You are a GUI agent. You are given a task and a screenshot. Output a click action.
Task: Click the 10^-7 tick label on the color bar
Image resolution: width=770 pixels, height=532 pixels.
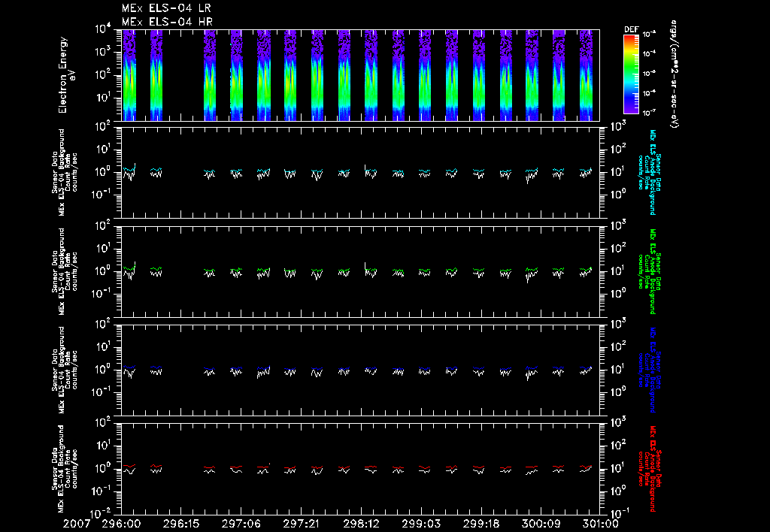click(x=650, y=113)
